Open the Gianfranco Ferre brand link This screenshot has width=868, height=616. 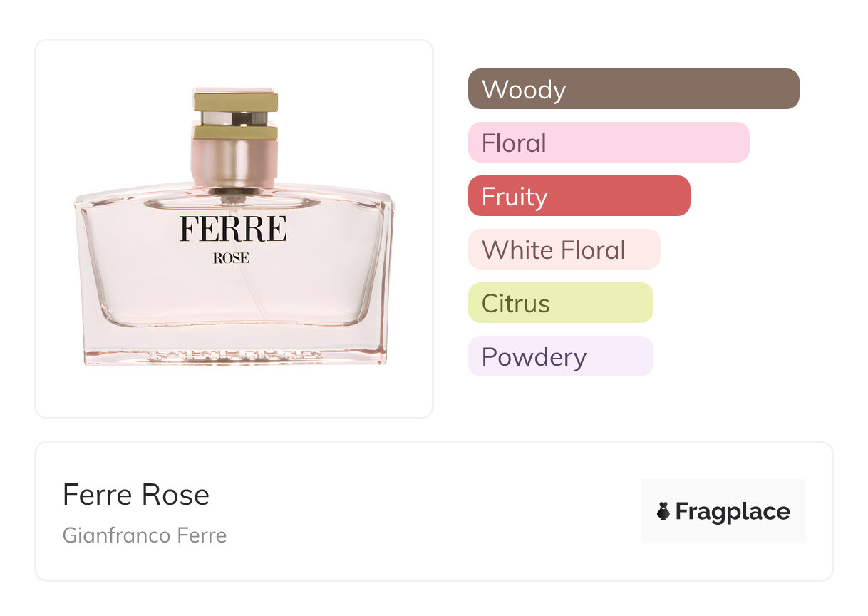coord(145,535)
